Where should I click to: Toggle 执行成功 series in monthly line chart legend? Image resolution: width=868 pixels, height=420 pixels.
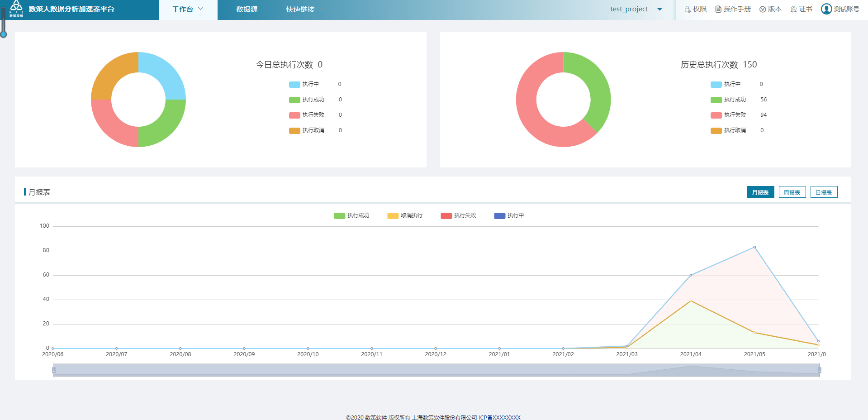pyautogui.click(x=351, y=215)
